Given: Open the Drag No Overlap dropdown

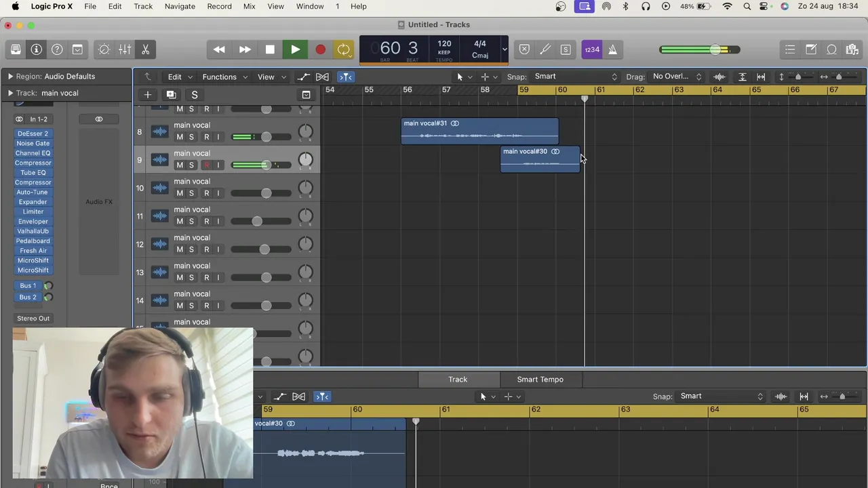Looking at the screenshot, I should click(677, 77).
